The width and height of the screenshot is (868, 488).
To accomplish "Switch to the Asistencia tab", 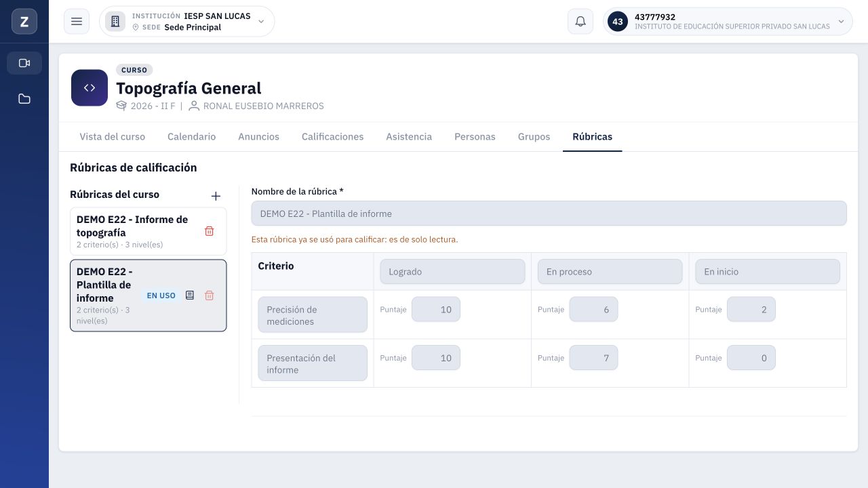I will pos(409,137).
